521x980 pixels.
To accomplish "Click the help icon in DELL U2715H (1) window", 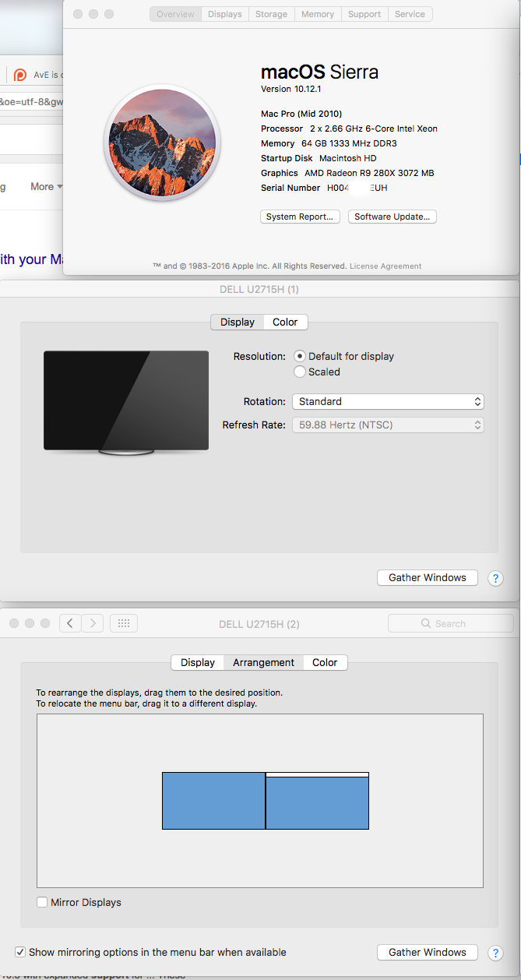I will click(x=495, y=578).
